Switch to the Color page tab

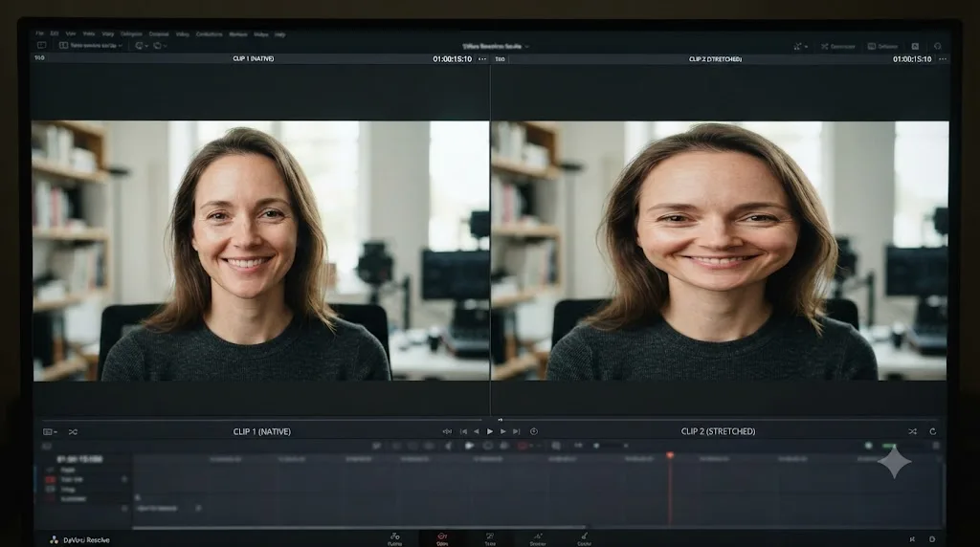[585, 539]
